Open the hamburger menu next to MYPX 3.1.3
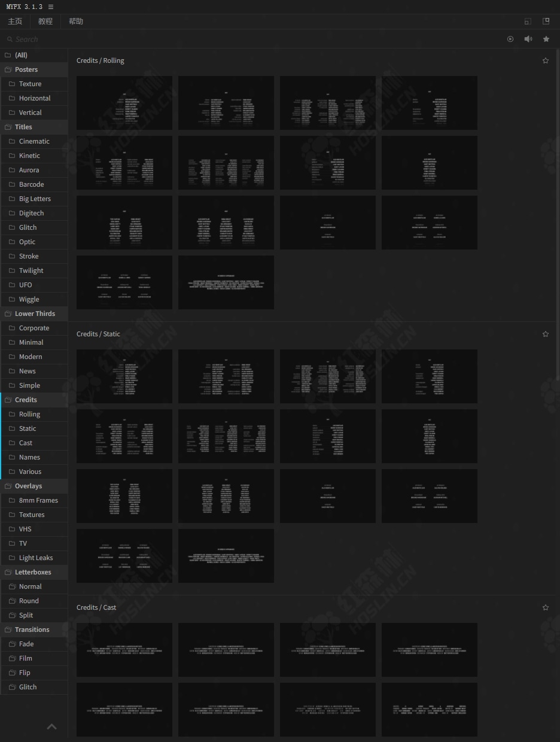560x742 pixels. pyautogui.click(x=51, y=7)
